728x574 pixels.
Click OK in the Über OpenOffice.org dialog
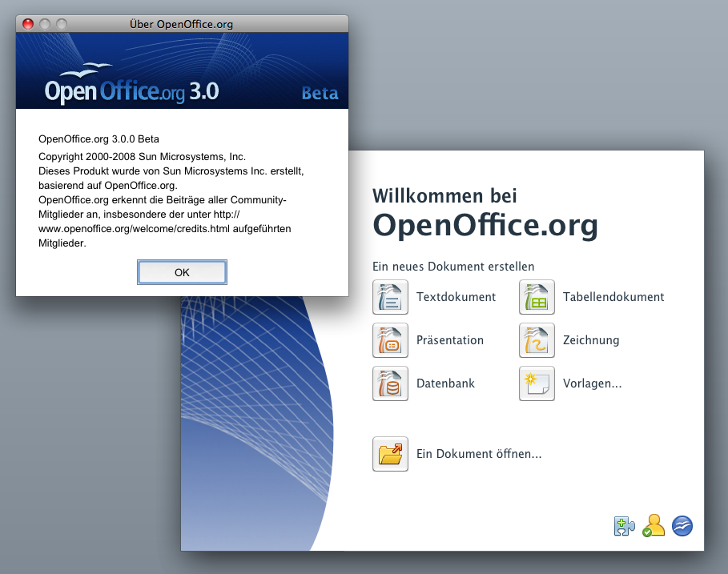pyautogui.click(x=182, y=272)
